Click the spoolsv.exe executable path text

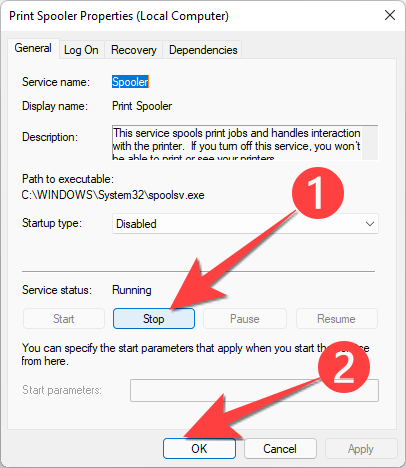[x=113, y=195]
